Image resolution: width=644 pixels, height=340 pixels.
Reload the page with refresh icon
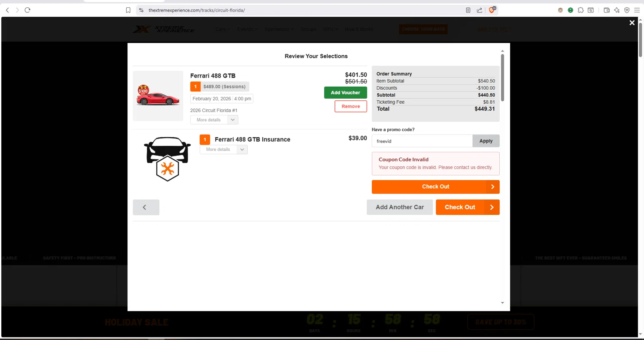(27, 10)
